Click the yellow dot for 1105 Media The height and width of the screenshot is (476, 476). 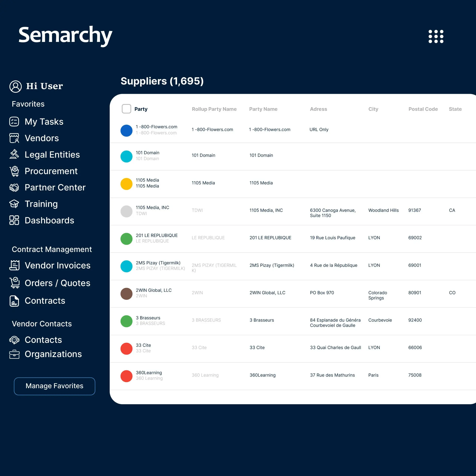click(126, 184)
